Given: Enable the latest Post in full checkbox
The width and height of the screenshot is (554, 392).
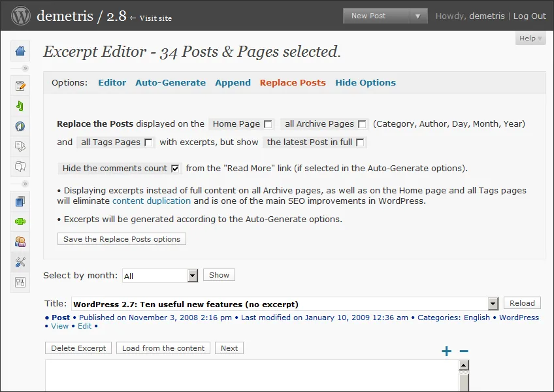Looking at the screenshot, I should pyautogui.click(x=360, y=142).
